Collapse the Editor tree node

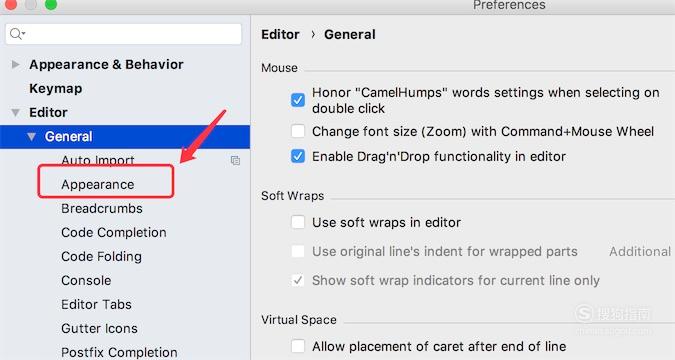coord(15,113)
